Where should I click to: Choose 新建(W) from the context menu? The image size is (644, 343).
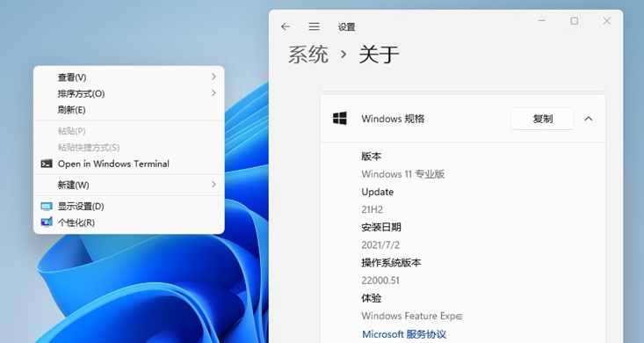pyautogui.click(x=129, y=185)
